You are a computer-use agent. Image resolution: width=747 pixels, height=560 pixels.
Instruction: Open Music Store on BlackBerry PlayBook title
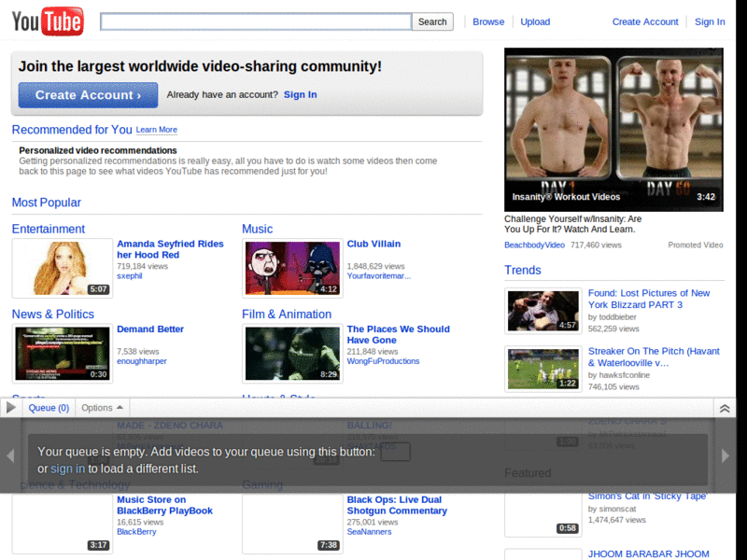click(x=165, y=505)
